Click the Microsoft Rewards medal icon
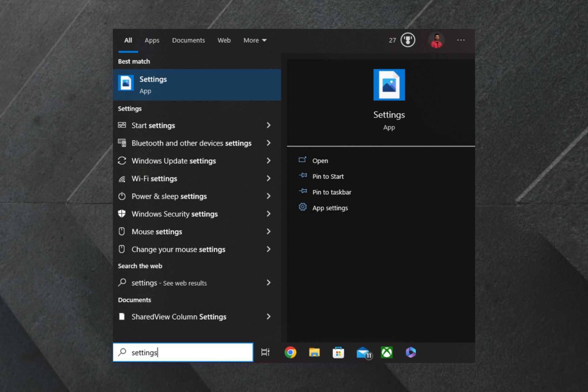This screenshot has width=588, height=392. [408, 40]
